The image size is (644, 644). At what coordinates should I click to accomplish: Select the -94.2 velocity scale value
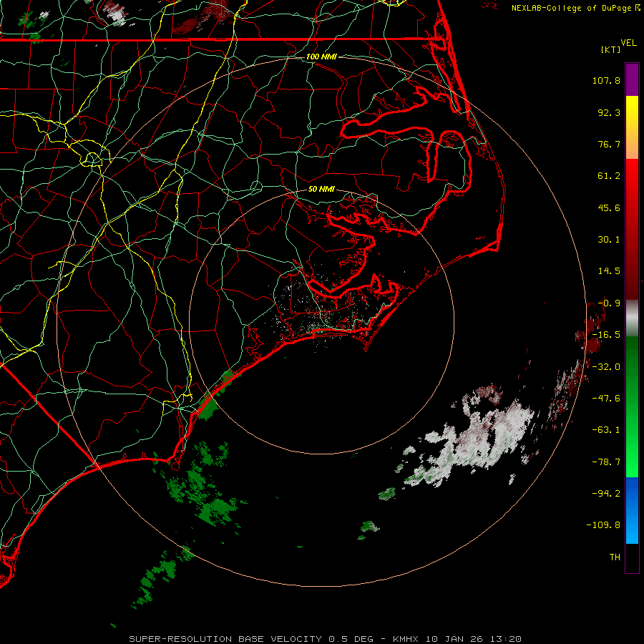coord(606,493)
